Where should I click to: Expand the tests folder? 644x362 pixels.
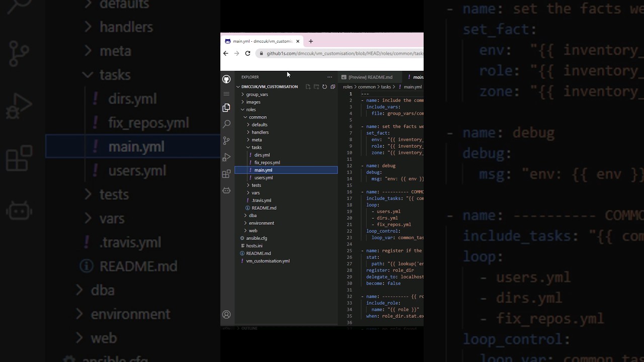256,185
